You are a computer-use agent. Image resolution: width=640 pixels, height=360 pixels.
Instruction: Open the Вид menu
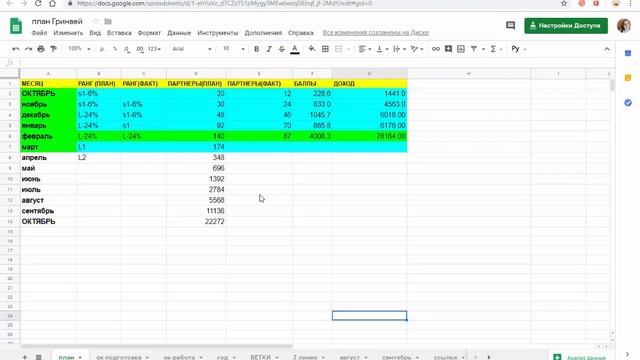pos(95,33)
